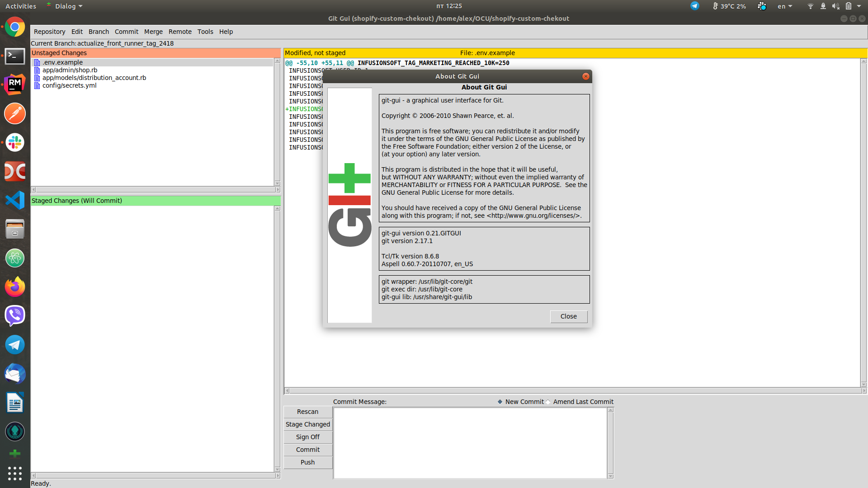
Task: Open the Tools menu
Action: (205, 32)
